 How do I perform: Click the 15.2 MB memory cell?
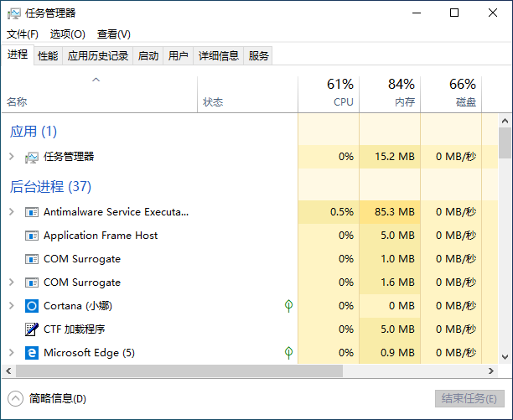click(x=390, y=157)
